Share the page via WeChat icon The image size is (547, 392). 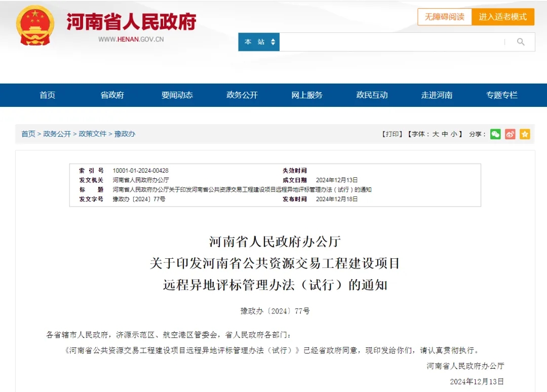(x=495, y=134)
